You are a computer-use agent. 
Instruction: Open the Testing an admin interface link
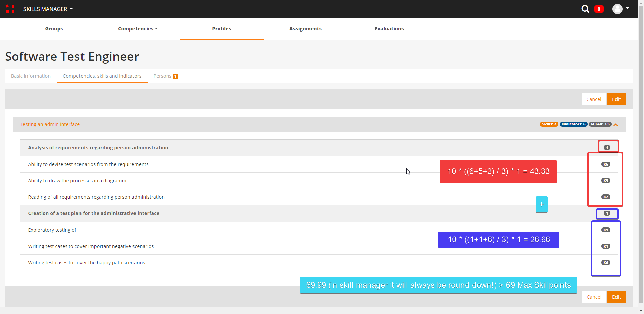[x=50, y=124]
